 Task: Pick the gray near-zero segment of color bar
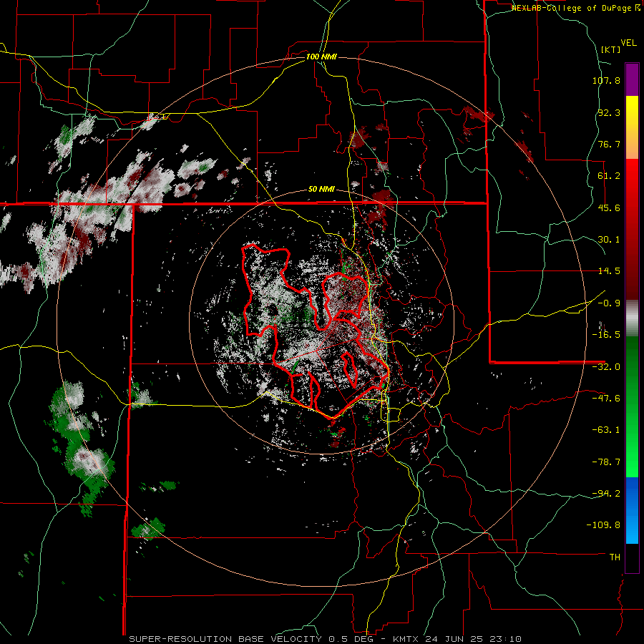click(632, 318)
